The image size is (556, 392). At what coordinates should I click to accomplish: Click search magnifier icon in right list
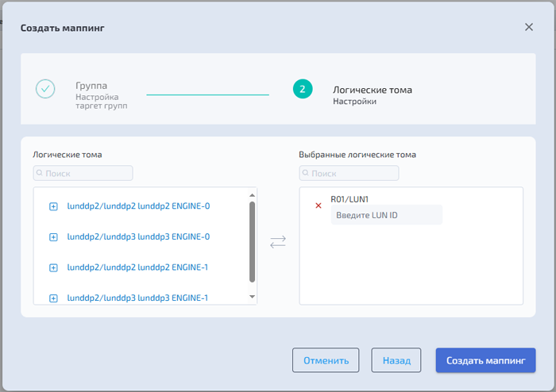tap(306, 173)
